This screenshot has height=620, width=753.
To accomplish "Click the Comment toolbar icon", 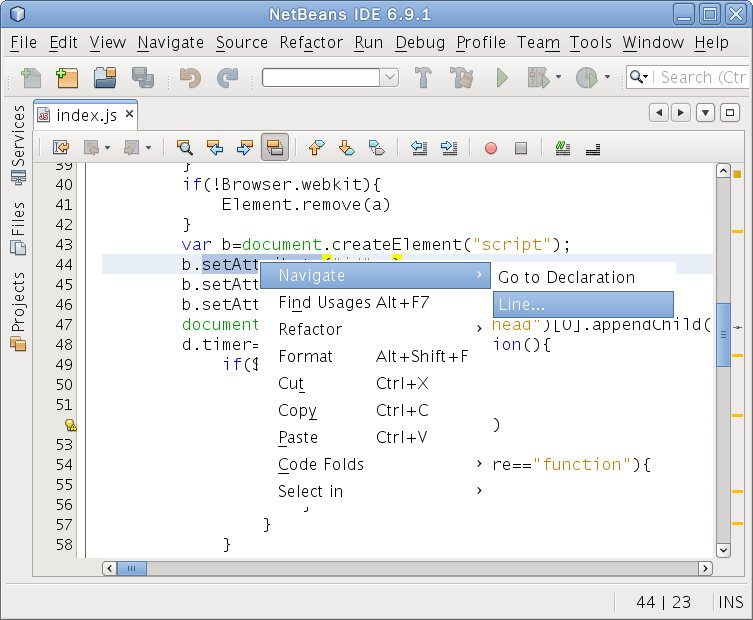I will pyautogui.click(x=562, y=147).
